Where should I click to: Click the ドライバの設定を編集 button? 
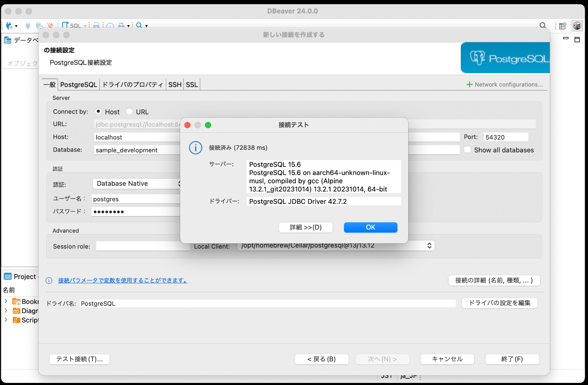(500, 303)
